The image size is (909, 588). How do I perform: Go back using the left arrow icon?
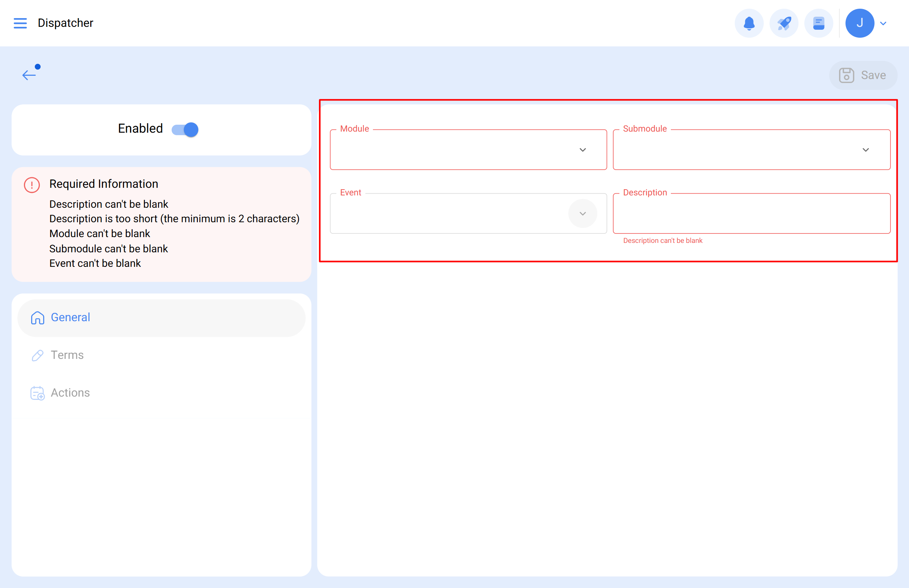(29, 75)
